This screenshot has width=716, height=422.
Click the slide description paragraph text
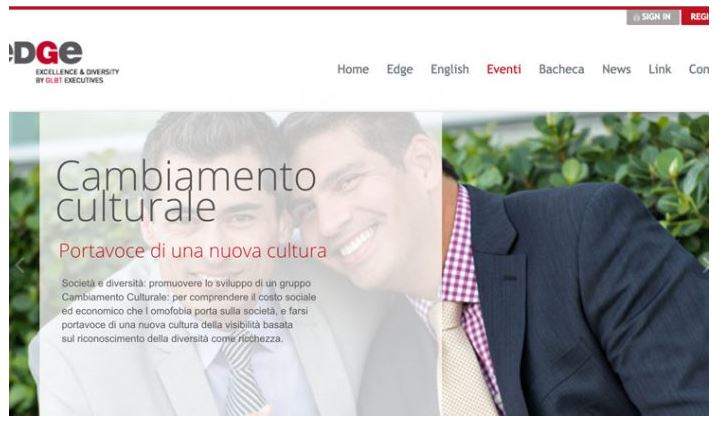189,311
